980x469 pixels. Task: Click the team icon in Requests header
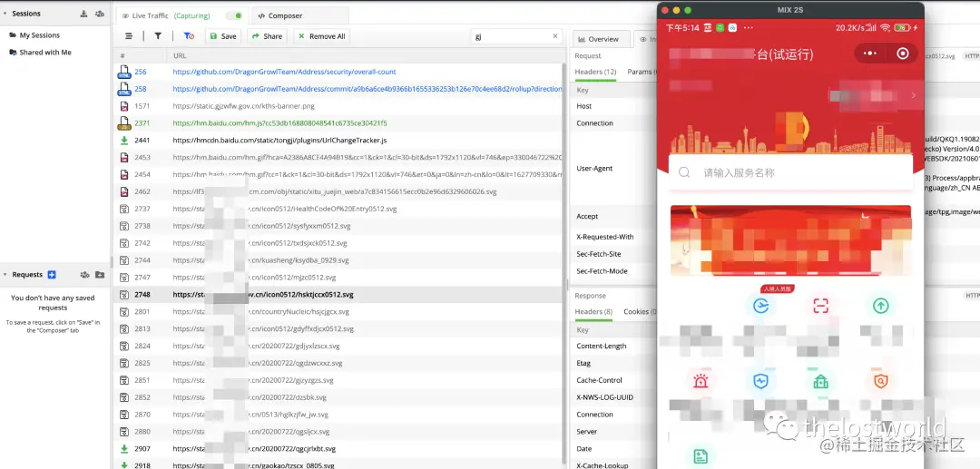(x=85, y=275)
